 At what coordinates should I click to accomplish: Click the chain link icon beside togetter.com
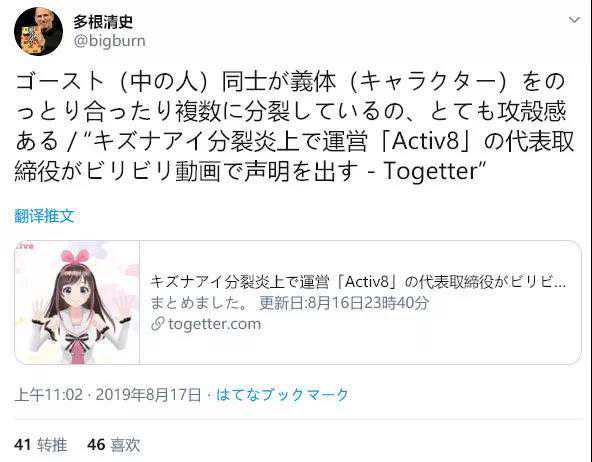[x=157, y=324]
